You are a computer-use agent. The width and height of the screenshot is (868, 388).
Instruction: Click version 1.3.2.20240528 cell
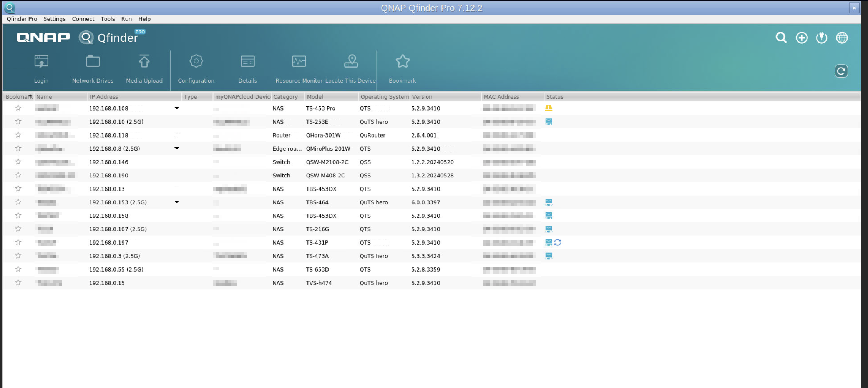[x=432, y=176]
